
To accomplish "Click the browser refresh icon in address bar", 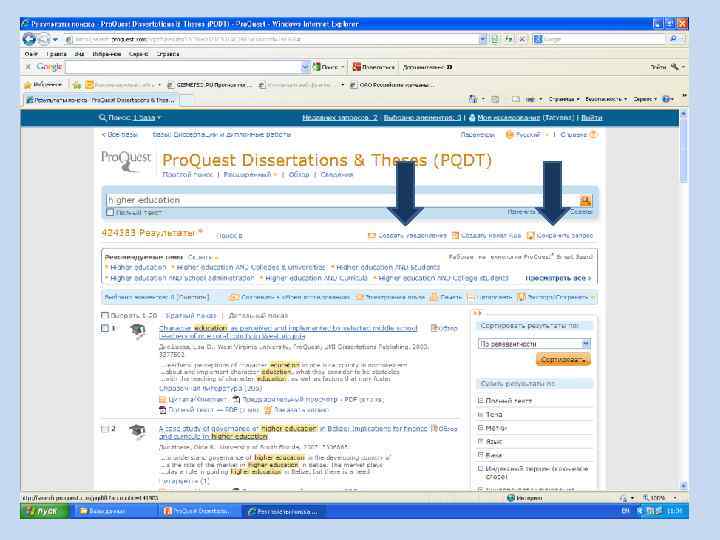I will tap(508, 39).
